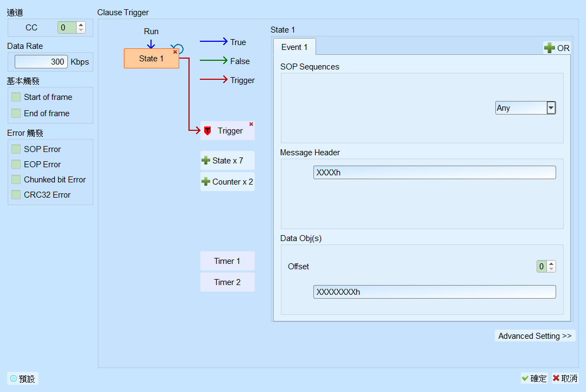Viewport: 586px width, 392px height.
Task: Enable End of frame trigger
Action: pos(16,113)
